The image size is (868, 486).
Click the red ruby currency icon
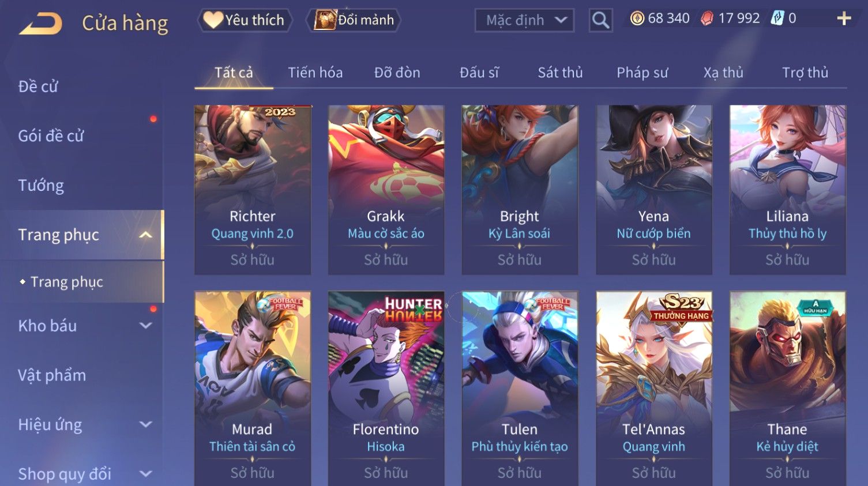(707, 18)
